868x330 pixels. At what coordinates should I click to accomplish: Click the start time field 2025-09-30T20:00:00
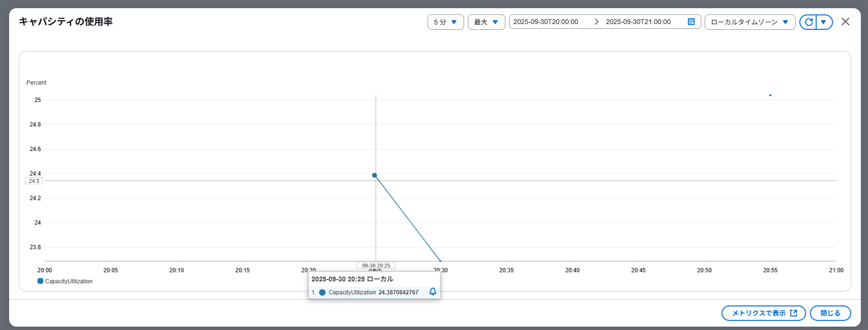546,22
